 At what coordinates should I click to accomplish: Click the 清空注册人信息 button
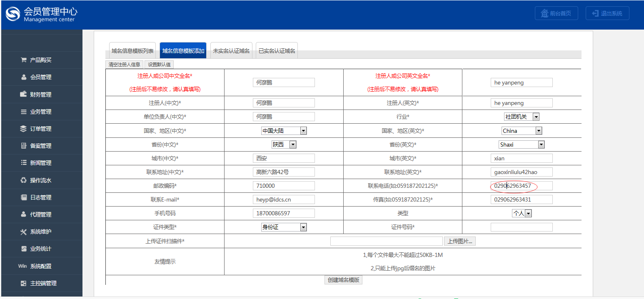pos(125,64)
